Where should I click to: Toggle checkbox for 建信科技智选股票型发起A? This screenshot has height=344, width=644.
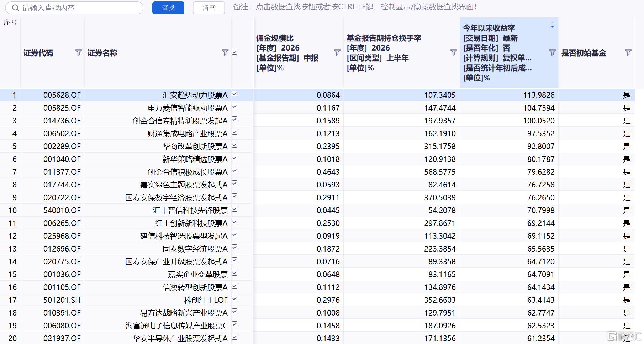pyautogui.click(x=234, y=235)
